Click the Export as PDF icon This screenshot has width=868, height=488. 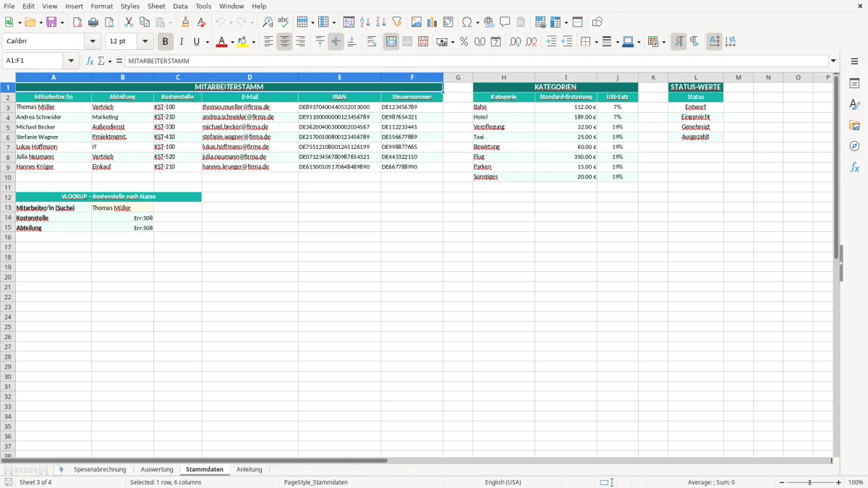coord(77,22)
